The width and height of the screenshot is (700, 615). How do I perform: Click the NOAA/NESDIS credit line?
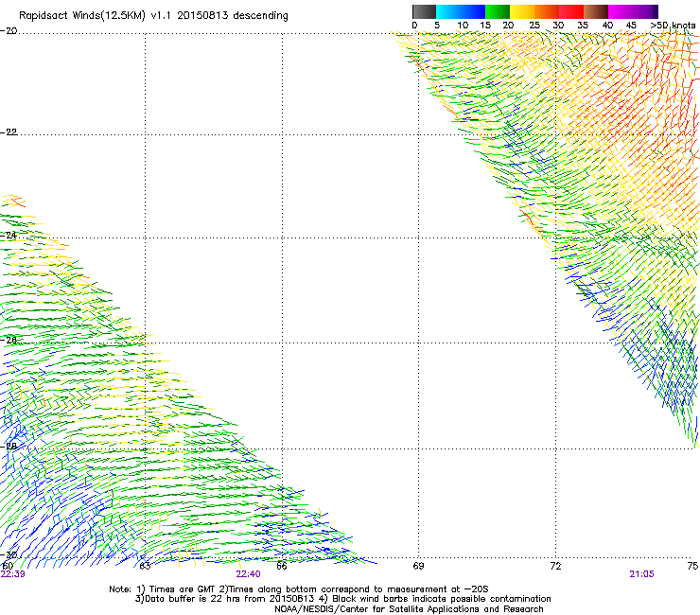pos(409,609)
